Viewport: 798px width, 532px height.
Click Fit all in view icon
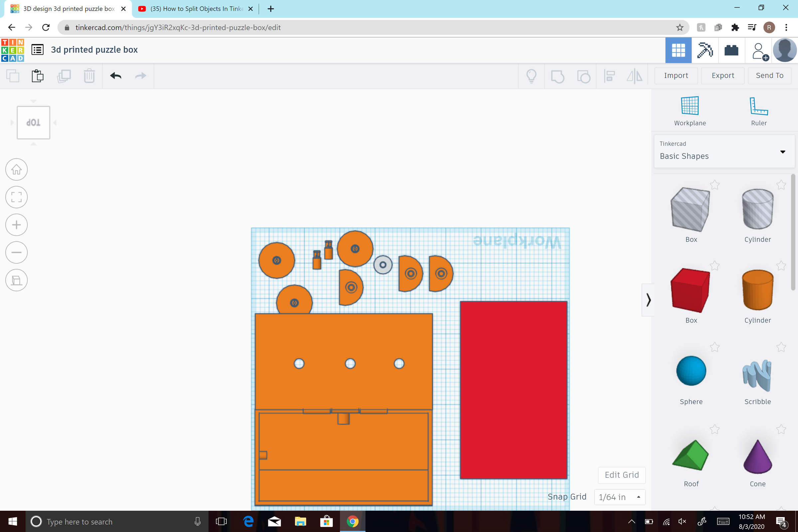[x=16, y=197]
